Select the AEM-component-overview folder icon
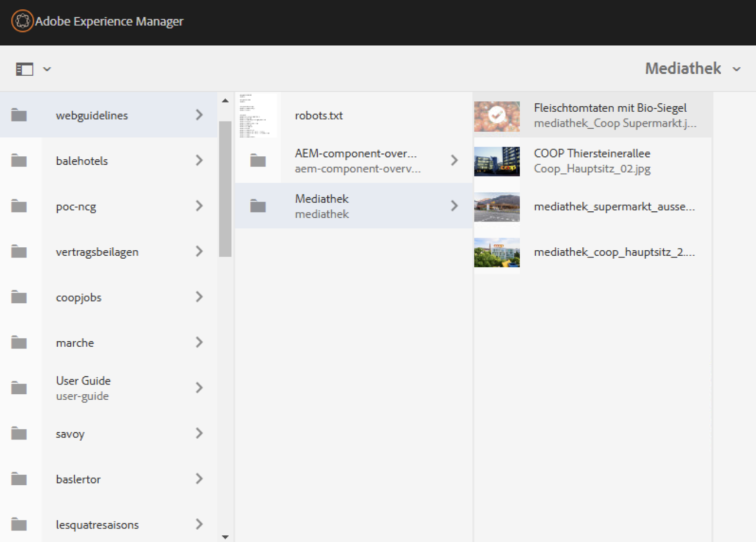The image size is (756, 542). tap(258, 161)
